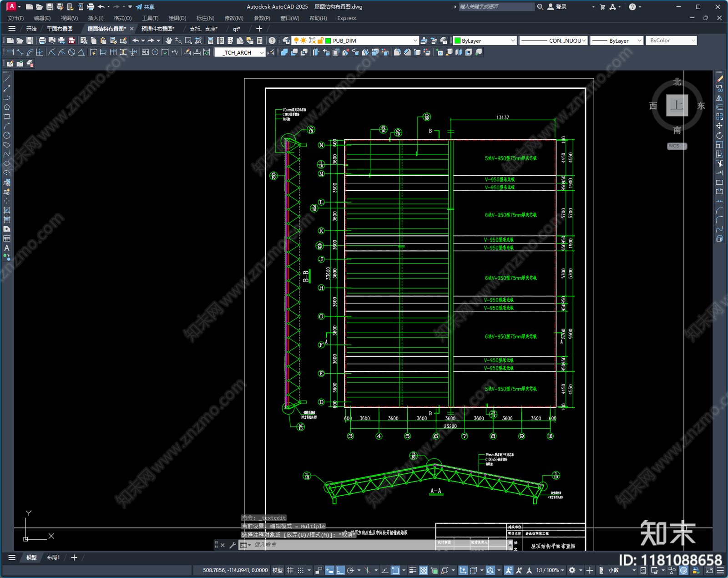Click the Erase tool in right toolbar
This screenshot has height=578, width=728.
[719, 79]
